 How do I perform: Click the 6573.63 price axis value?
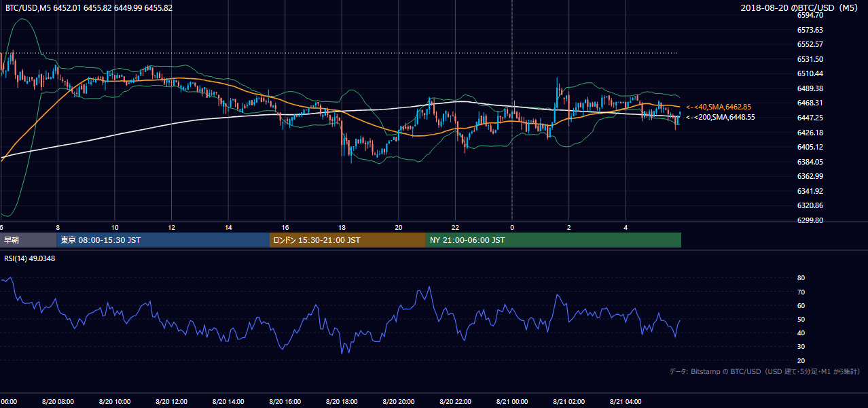810,30
